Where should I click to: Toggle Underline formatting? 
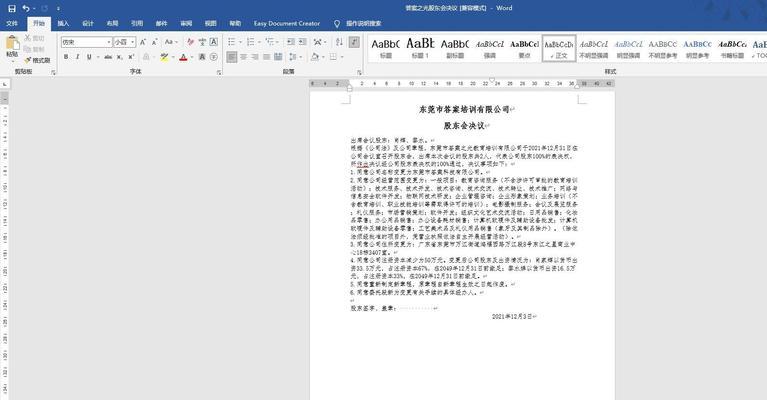89,57
